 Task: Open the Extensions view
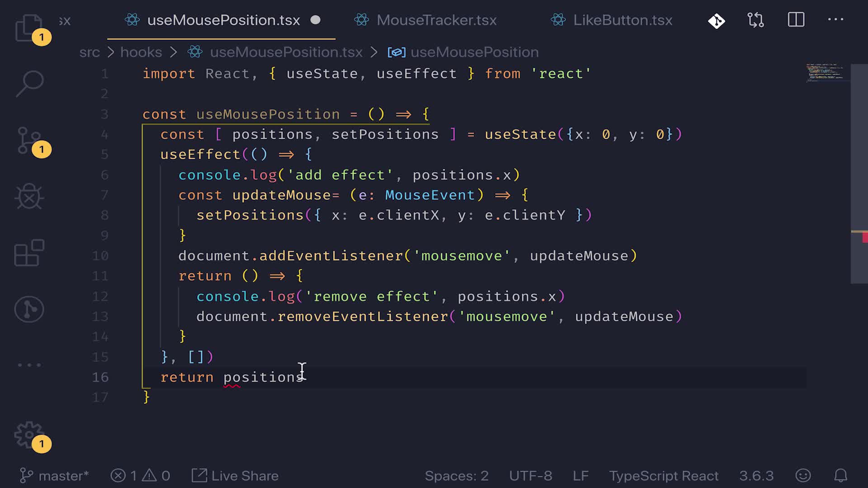click(x=29, y=253)
